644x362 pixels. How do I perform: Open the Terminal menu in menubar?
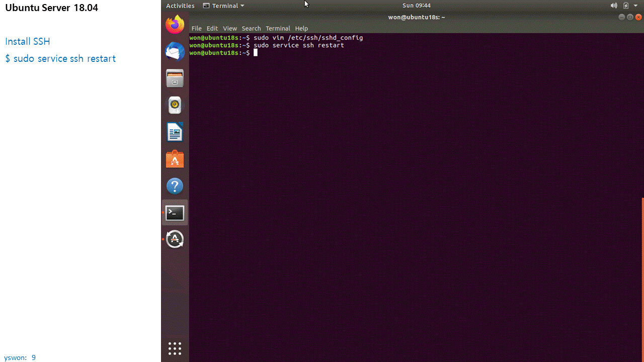click(278, 28)
